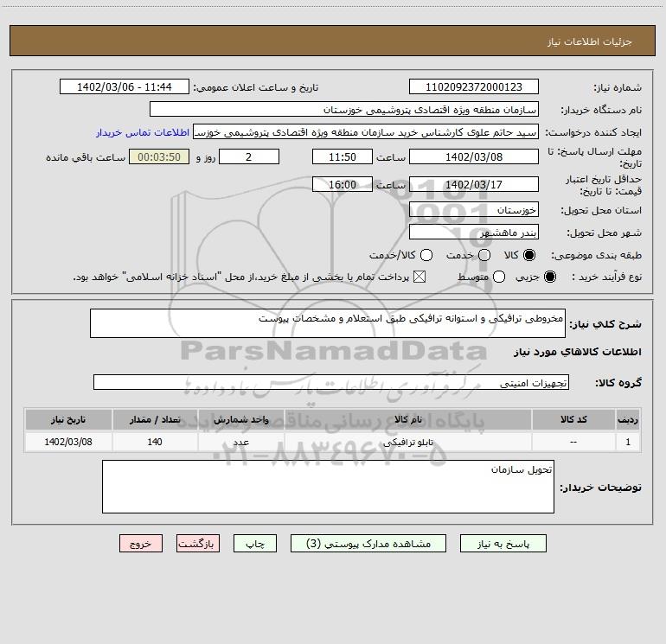
Task: Click the price validity date 1402/03/17 field
Action: click(x=474, y=184)
